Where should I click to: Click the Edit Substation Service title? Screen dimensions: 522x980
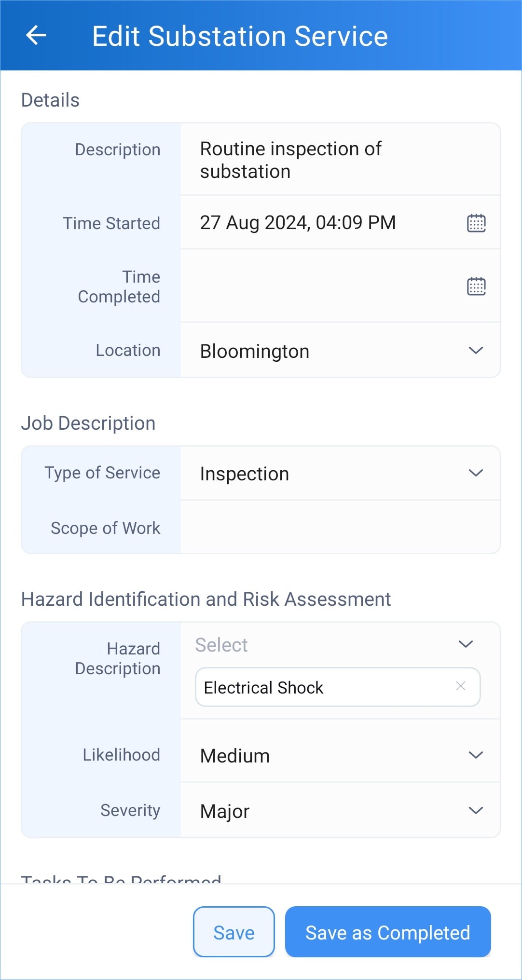(x=240, y=37)
